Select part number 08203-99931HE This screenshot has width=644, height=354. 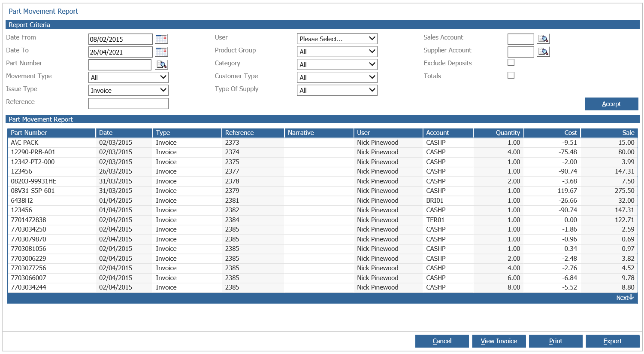[x=33, y=181]
